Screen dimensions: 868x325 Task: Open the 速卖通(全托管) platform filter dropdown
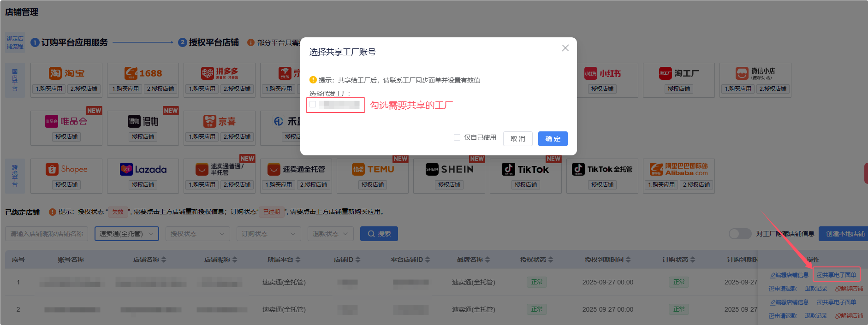tap(127, 234)
